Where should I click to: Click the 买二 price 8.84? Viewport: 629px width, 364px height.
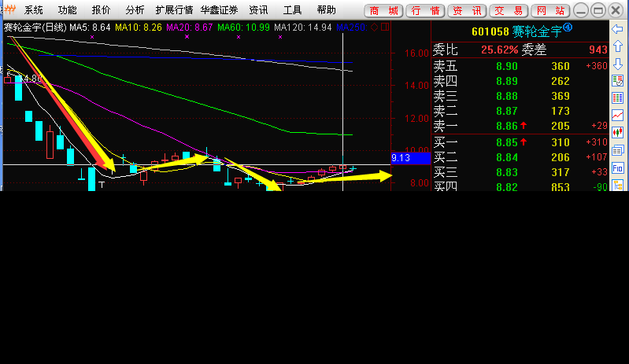pyautogui.click(x=507, y=157)
